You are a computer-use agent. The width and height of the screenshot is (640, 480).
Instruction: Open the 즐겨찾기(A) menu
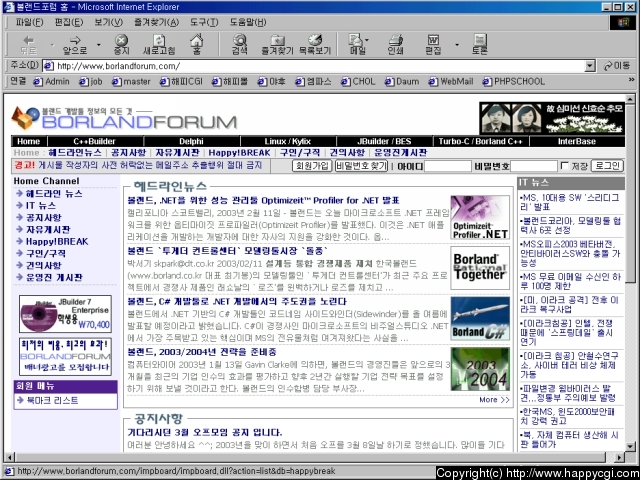(156, 22)
